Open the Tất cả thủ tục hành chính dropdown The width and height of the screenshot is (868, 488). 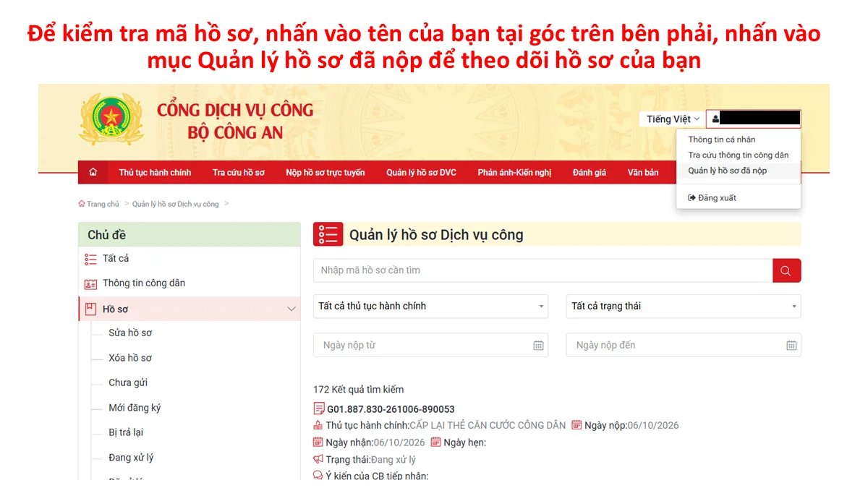(x=430, y=307)
